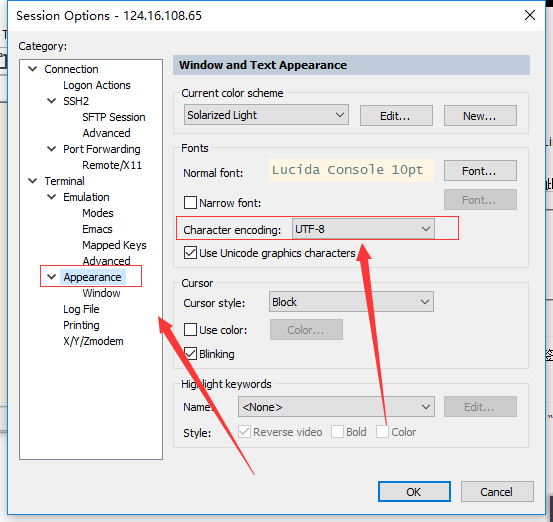Open Mapped Keys category
553x522 pixels.
click(114, 245)
